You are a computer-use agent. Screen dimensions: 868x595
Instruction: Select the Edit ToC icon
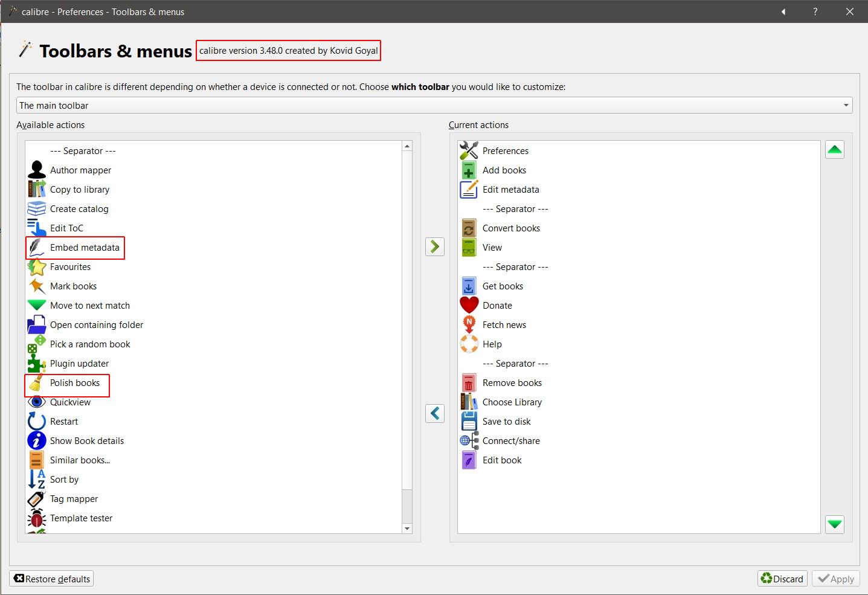coord(37,228)
